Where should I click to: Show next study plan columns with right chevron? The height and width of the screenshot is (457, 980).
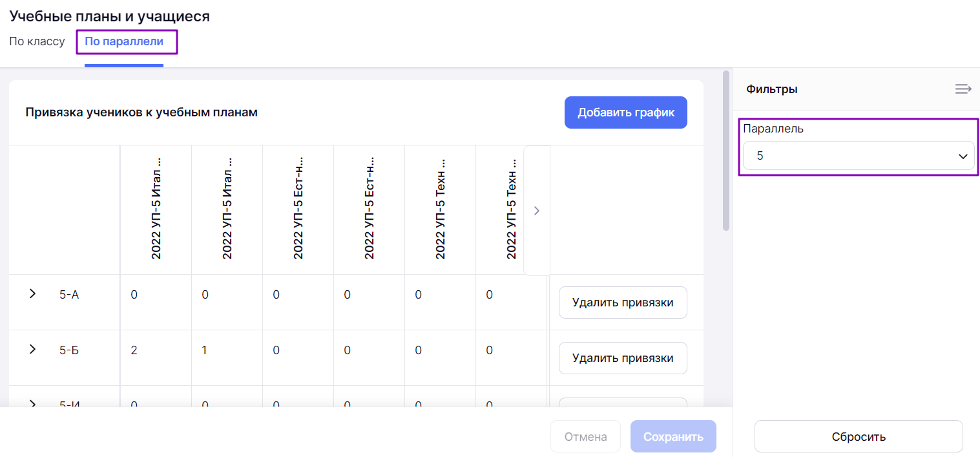[x=536, y=211]
